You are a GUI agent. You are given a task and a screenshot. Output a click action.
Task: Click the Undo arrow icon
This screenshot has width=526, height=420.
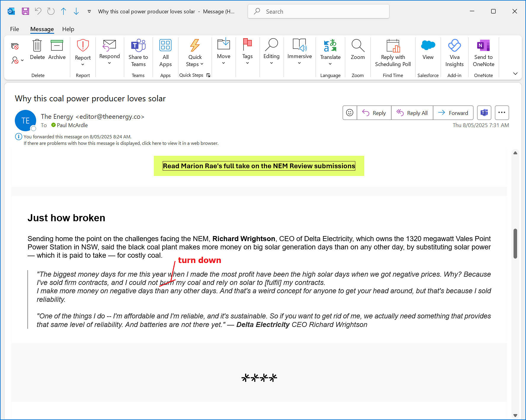(38, 11)
